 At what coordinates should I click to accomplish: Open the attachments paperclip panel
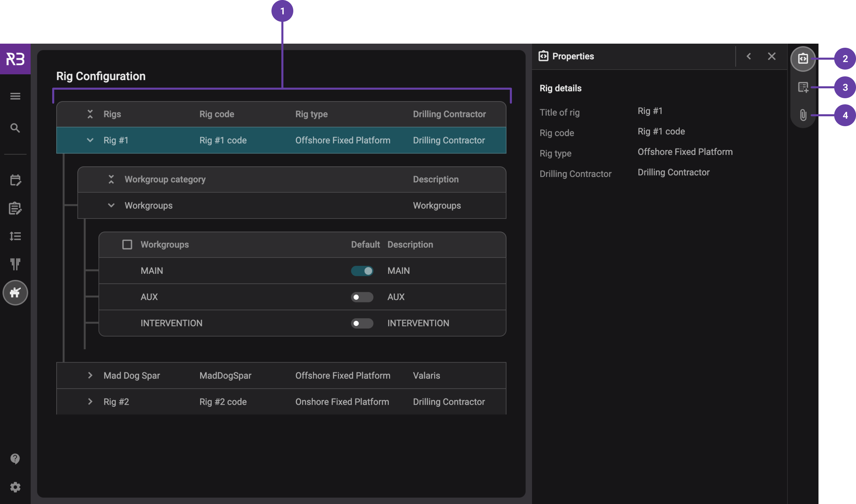click(x=802, y=116)
